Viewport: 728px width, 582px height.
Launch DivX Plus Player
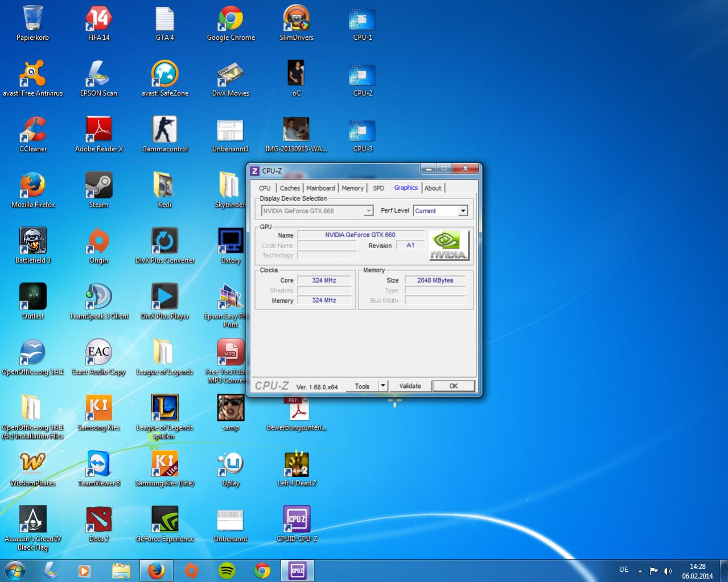pos(164,302)
